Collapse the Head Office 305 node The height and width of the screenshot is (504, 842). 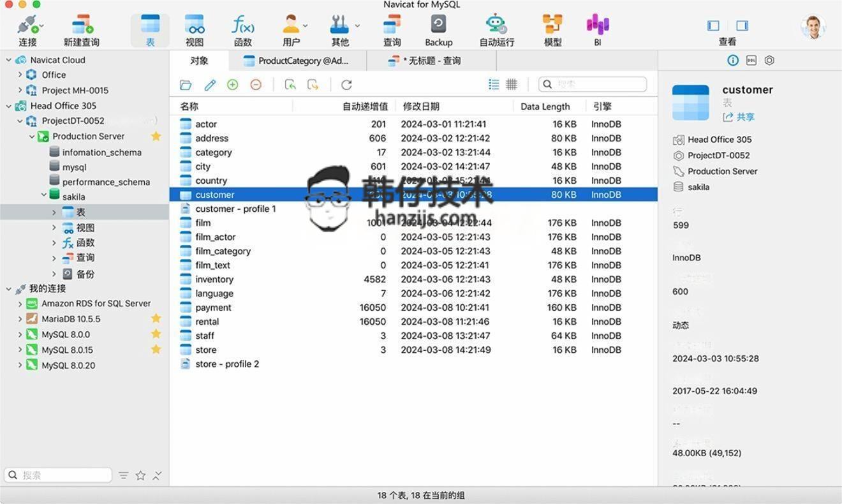tap(8, 106)
